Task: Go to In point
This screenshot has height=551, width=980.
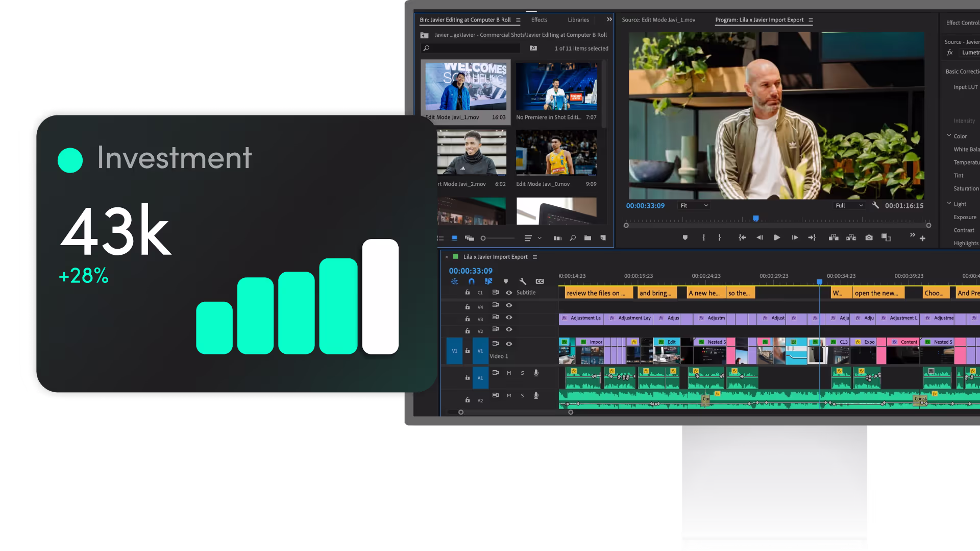Action: coord(742,237)
